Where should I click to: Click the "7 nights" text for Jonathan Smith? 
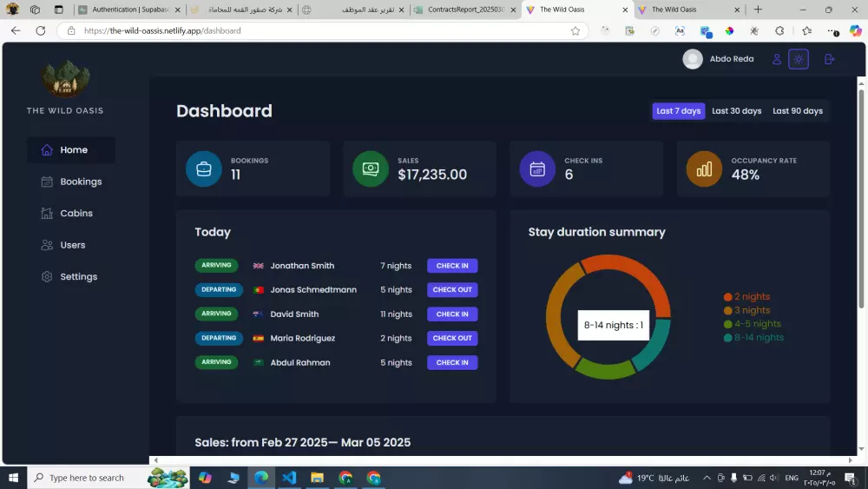coord(396,266)
